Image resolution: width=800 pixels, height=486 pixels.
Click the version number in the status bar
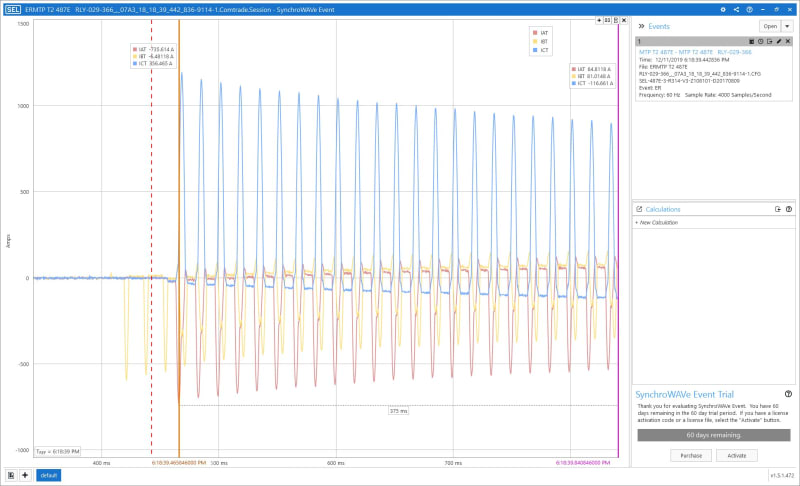[x=782, y=475]
